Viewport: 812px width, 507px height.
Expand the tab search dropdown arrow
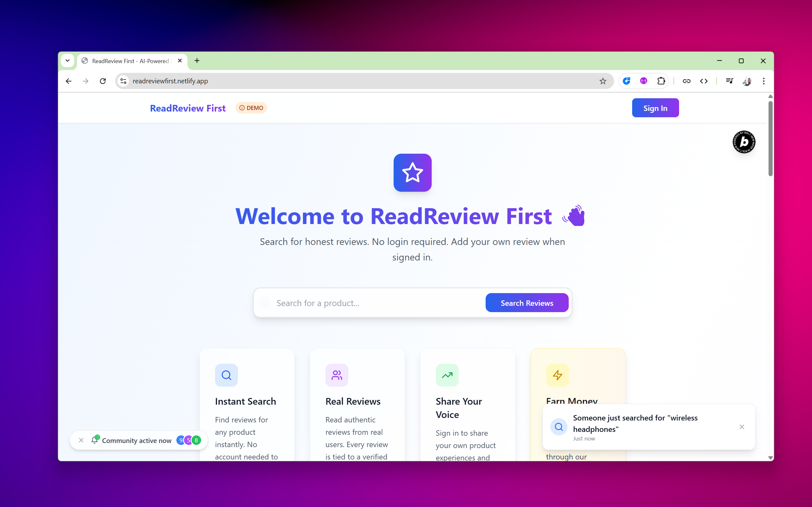click(68, 61)
